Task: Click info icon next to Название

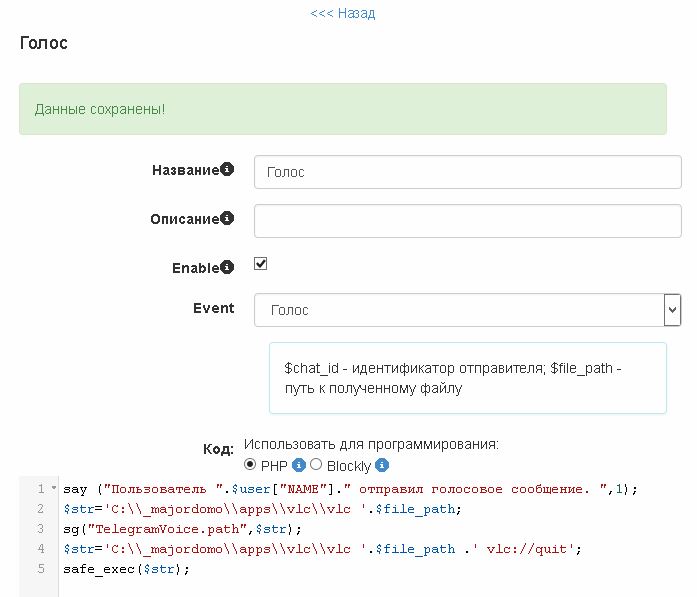Action: [227, 170]
